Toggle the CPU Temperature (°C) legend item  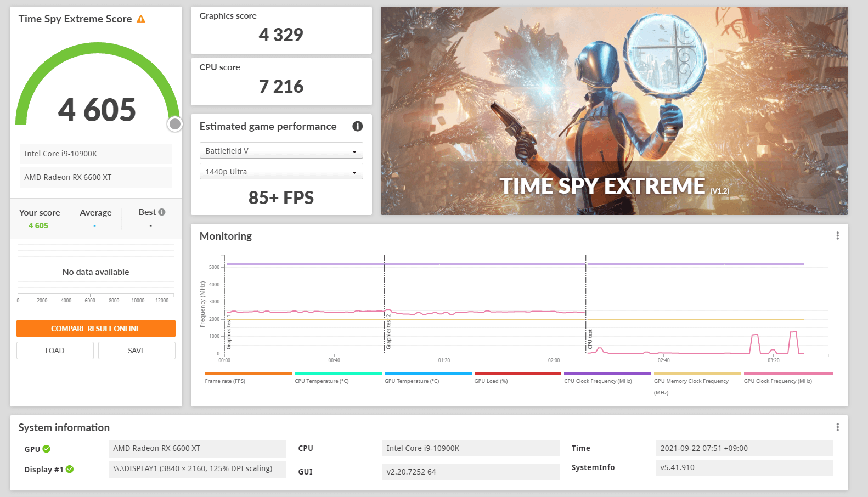coord(338,379)
